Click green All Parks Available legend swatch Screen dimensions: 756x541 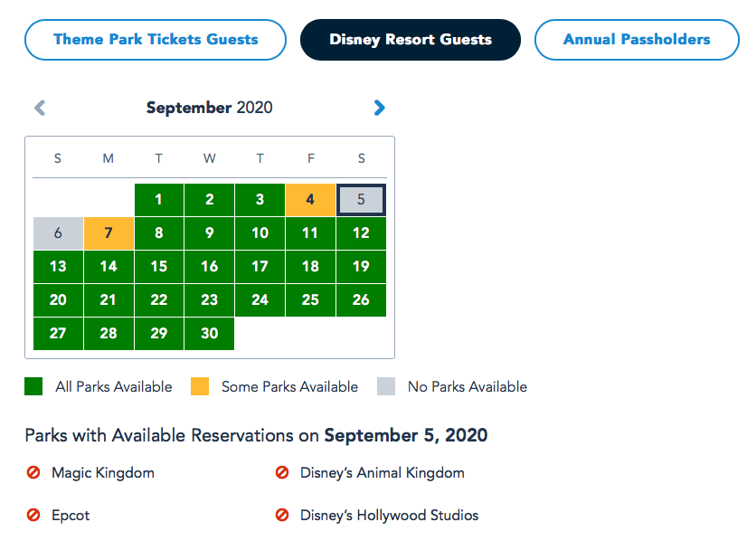tap(33, 386)
